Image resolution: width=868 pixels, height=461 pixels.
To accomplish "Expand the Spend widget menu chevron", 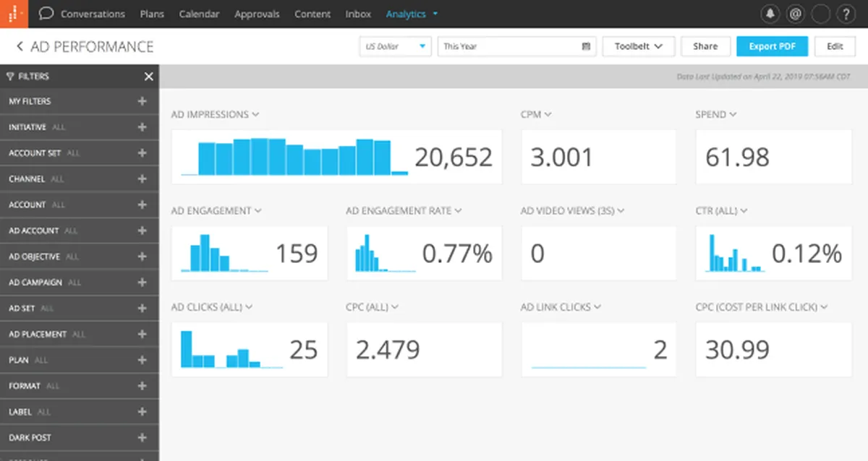I will 733,115.
